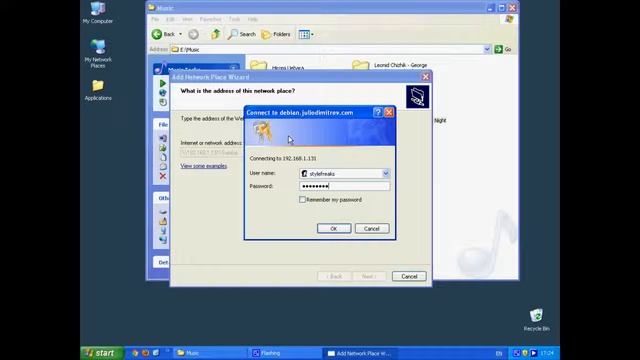Collapse the Music Tasks panel chevron
This screenshot has height=360, width=640.
click(x=233, y=69)
